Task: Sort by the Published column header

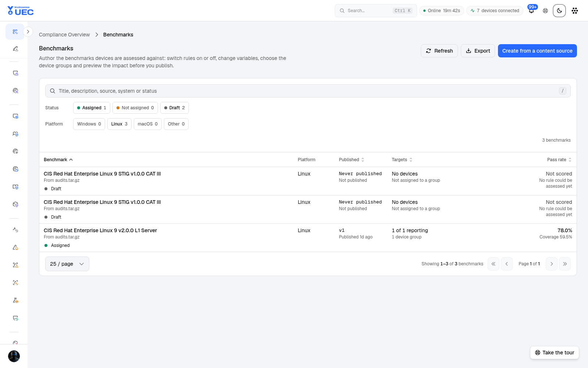Action: (352, 160)
